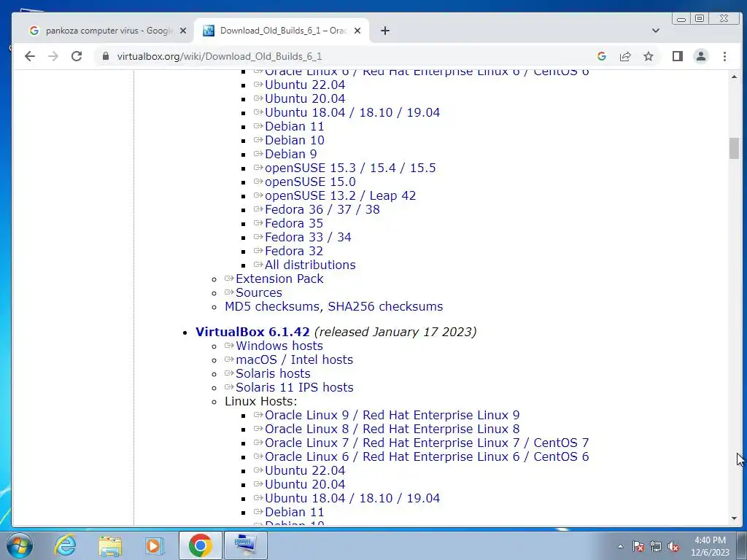Click the scrollbar down arrow
747x560 pixels.
click(x=734, y=518)
